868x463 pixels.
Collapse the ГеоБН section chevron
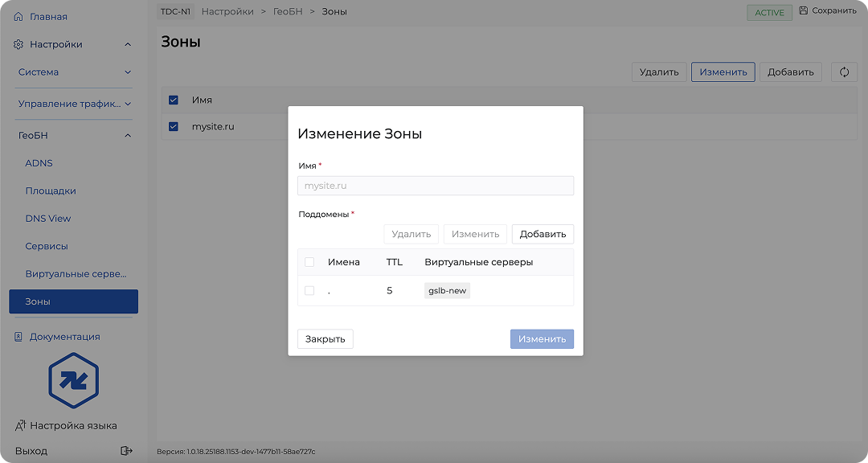tap(128, 136)
